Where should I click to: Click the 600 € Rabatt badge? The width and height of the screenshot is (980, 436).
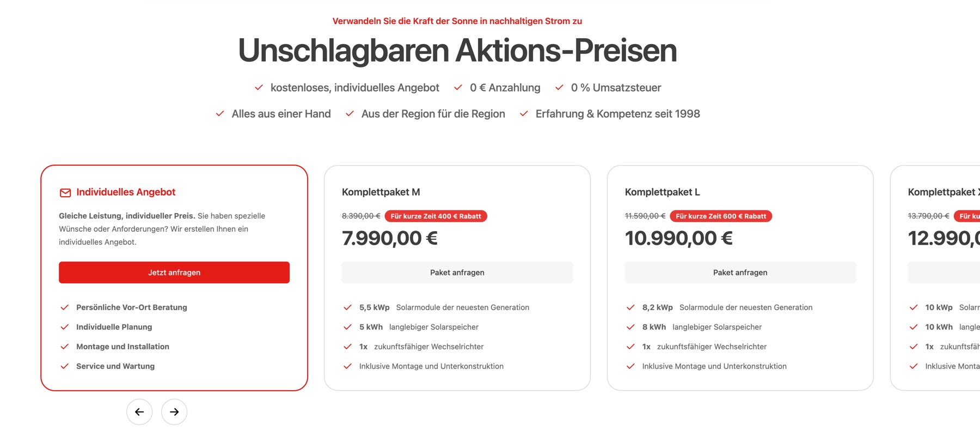721,216
